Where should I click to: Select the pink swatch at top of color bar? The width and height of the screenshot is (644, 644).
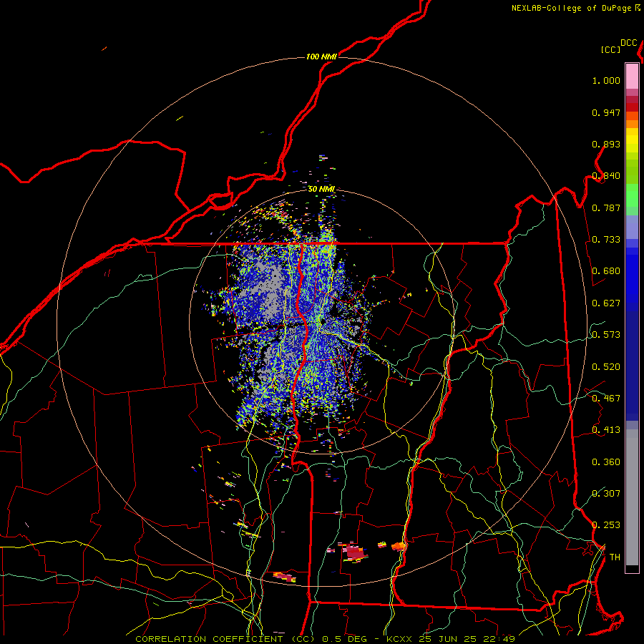pos(632,77)
